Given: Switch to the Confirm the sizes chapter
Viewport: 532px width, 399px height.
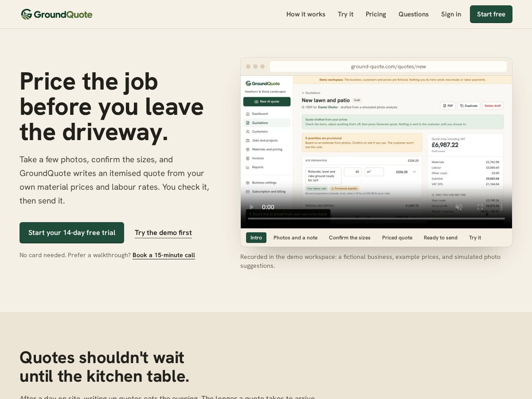Looking at the screenshot, I should tap(350, 238).
